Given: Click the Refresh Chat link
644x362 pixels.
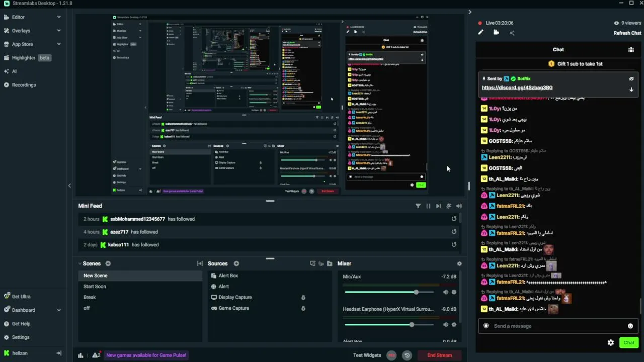Looking at the screenshot, I should click(627, 33).
